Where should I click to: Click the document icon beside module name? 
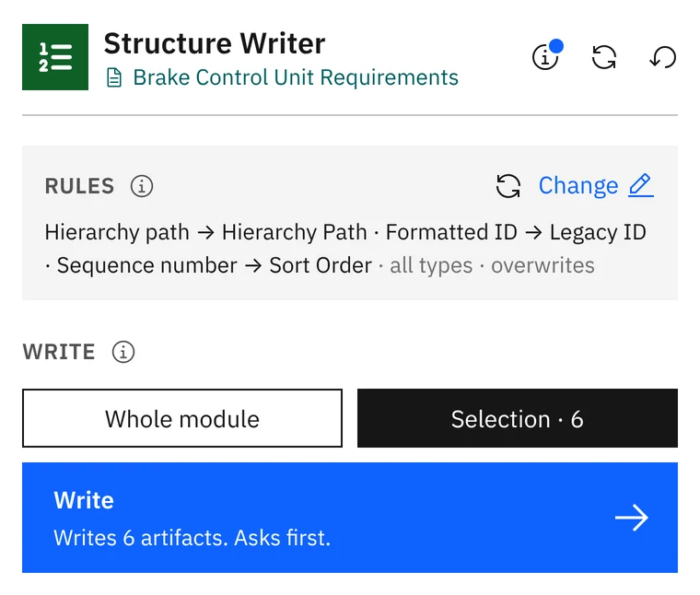coord(114,77)
